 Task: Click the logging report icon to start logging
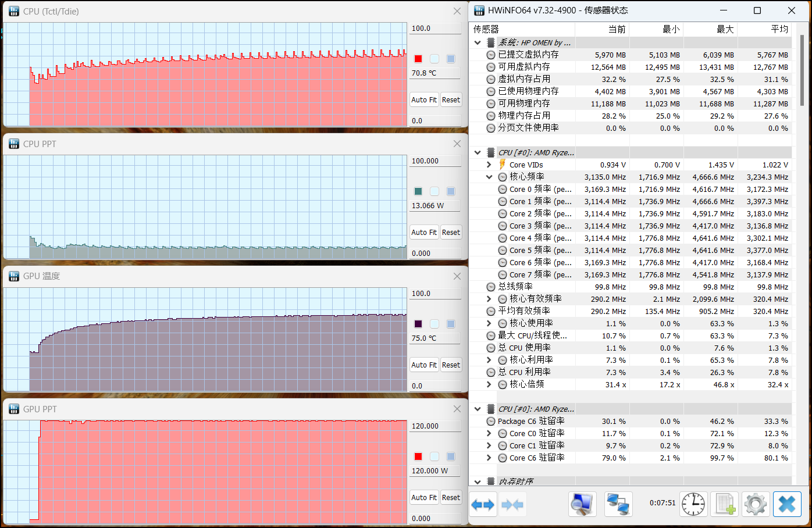725,504
